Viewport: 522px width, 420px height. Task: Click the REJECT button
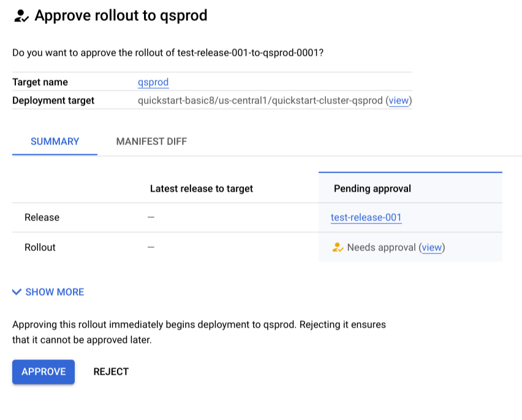[111, 372]
